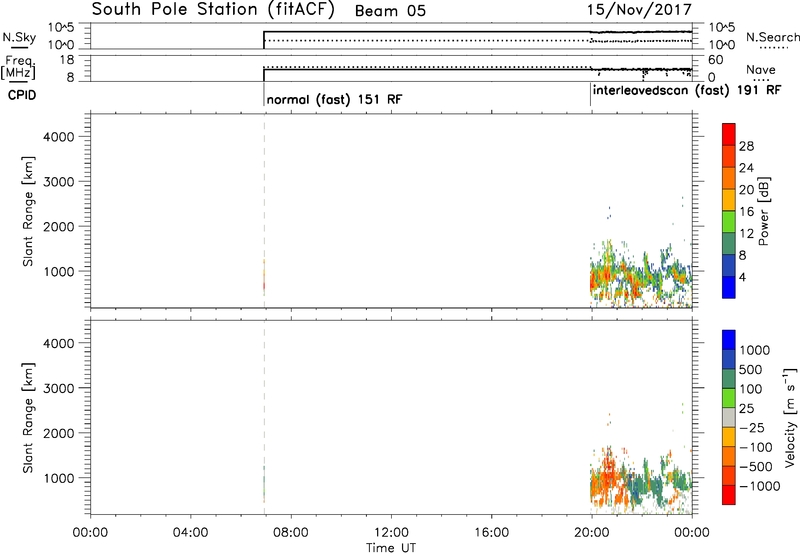Click the small power echo near 07:00
This screenshot has width=800, height=554.
264,278
